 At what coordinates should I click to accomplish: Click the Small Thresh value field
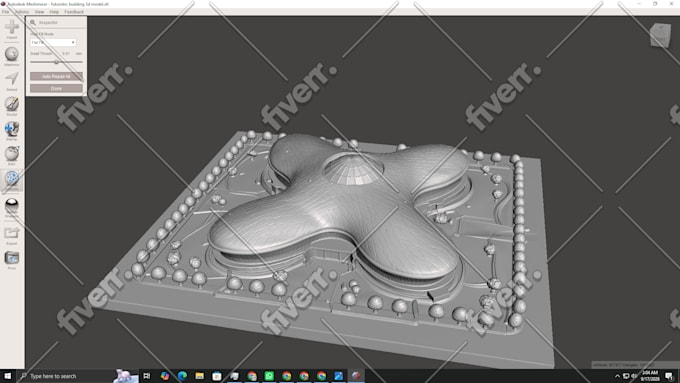coord(67,54)
